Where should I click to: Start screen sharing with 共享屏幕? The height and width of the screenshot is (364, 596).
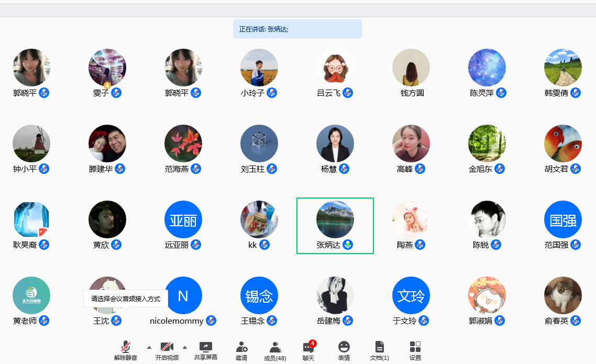[x=206, y=347]
